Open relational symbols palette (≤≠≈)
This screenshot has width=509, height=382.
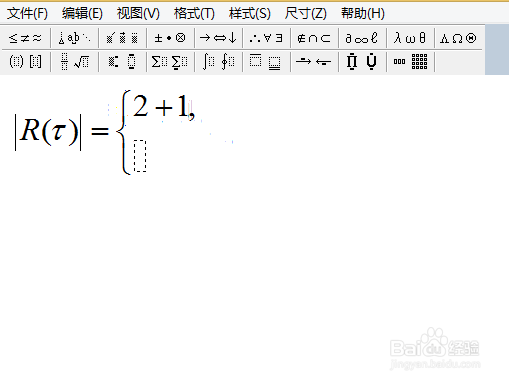pyautogui.click(x=25, y=38)
